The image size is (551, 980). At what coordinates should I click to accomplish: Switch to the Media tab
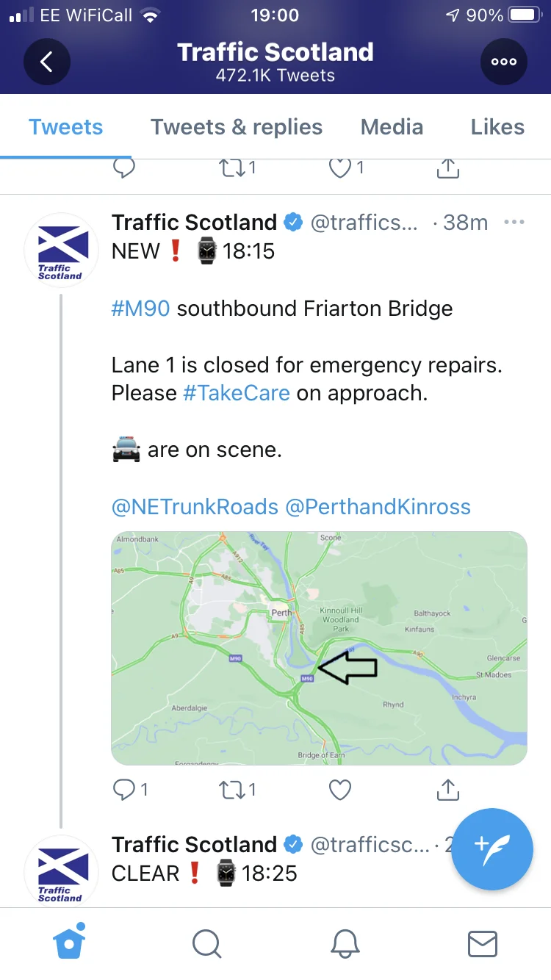[392, 127]
